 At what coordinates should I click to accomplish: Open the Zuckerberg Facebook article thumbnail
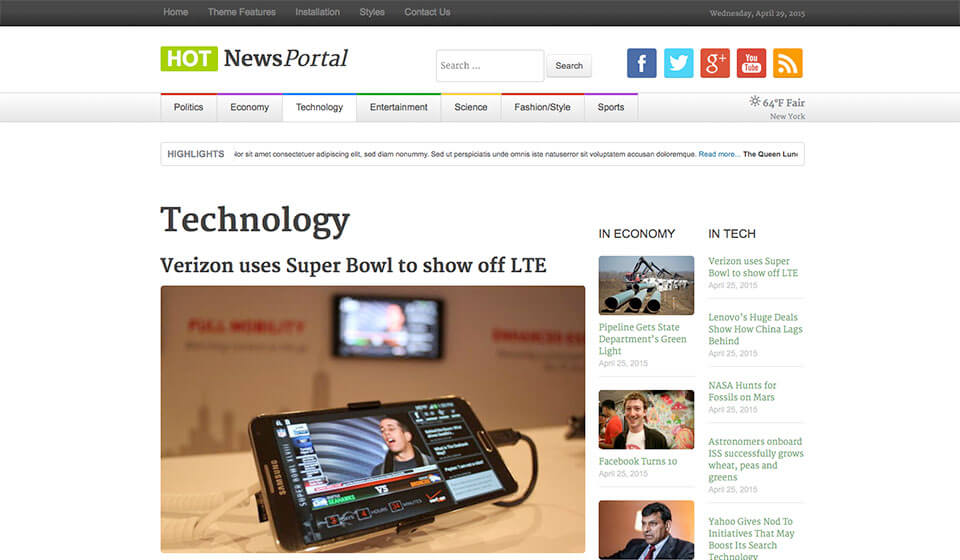pos(647,419)
